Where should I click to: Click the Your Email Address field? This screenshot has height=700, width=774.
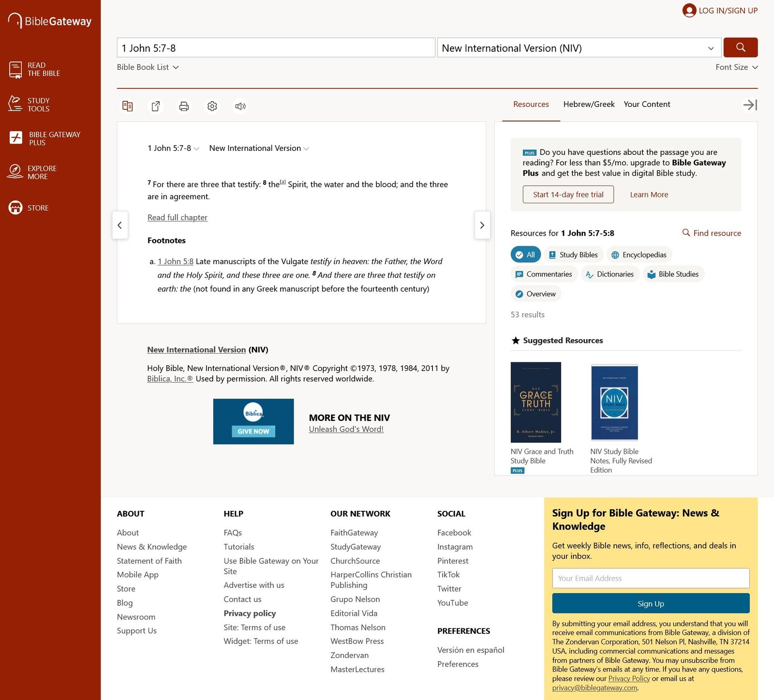[x=651, y=578]
